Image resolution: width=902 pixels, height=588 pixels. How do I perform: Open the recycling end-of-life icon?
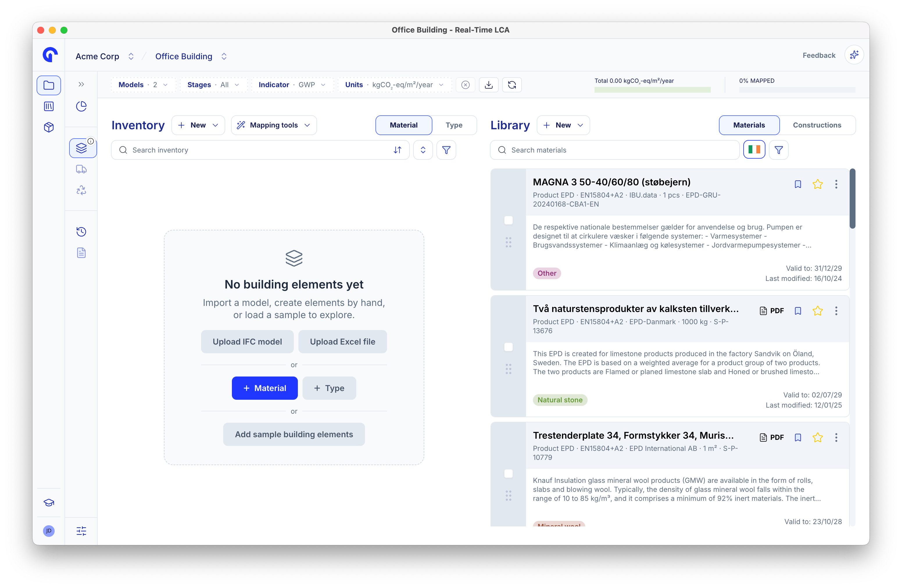[x=81, y=190]
